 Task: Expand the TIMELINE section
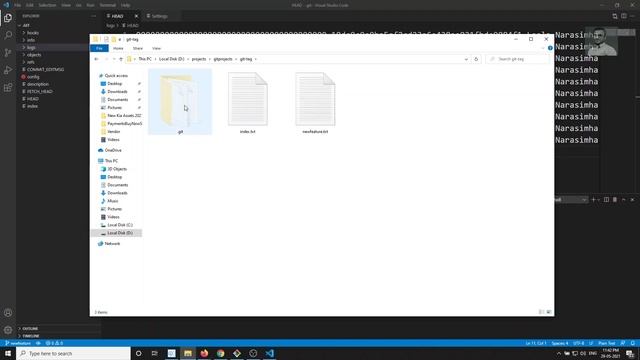31,336
